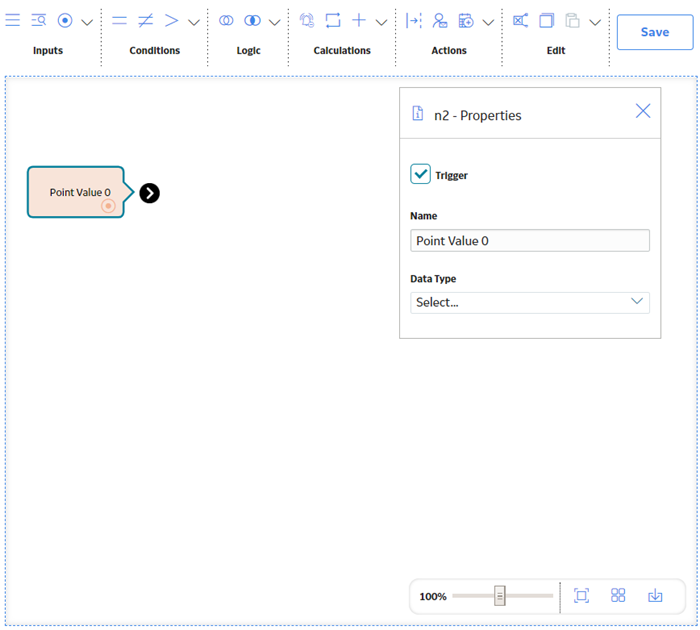Expand the Edit dropdown arrow
The image size is (700, 630).
click(595, 22)
